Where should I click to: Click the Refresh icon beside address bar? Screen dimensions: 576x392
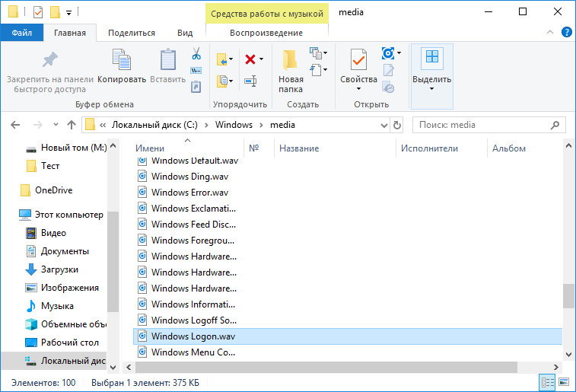pos(397,126)
